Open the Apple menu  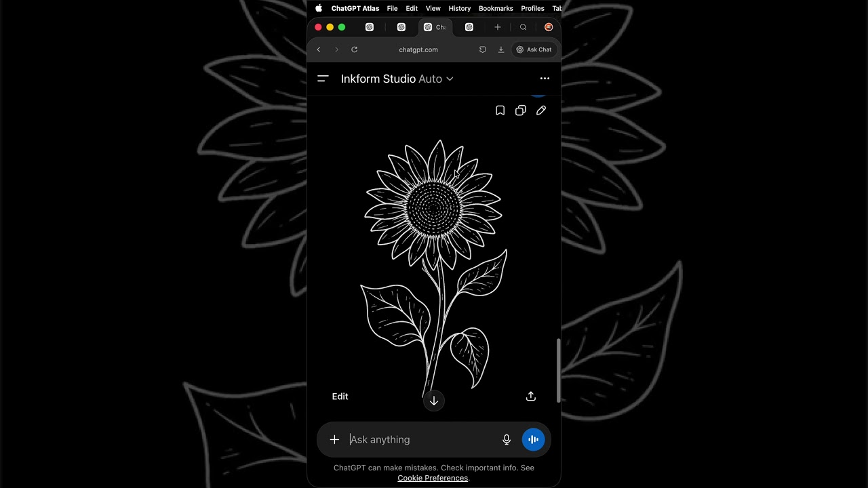[x=319, y=8]
